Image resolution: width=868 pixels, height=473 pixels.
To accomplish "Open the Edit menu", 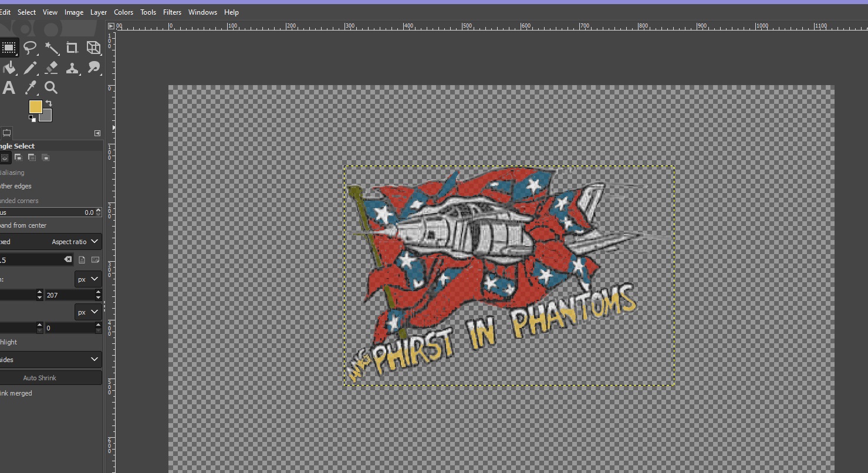I will (5, 12).
